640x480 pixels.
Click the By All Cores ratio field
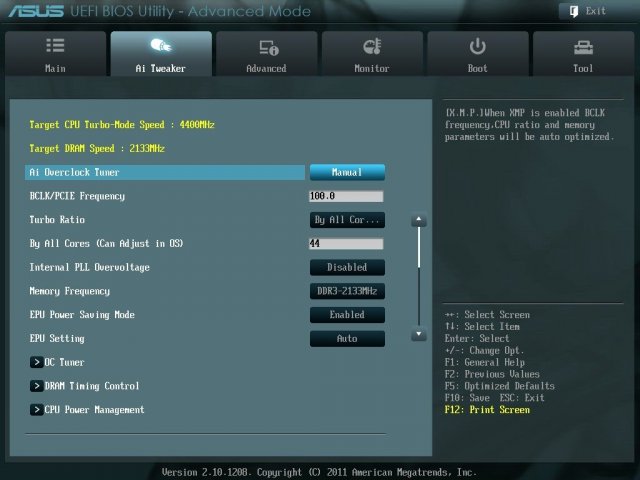coord(346,244)
